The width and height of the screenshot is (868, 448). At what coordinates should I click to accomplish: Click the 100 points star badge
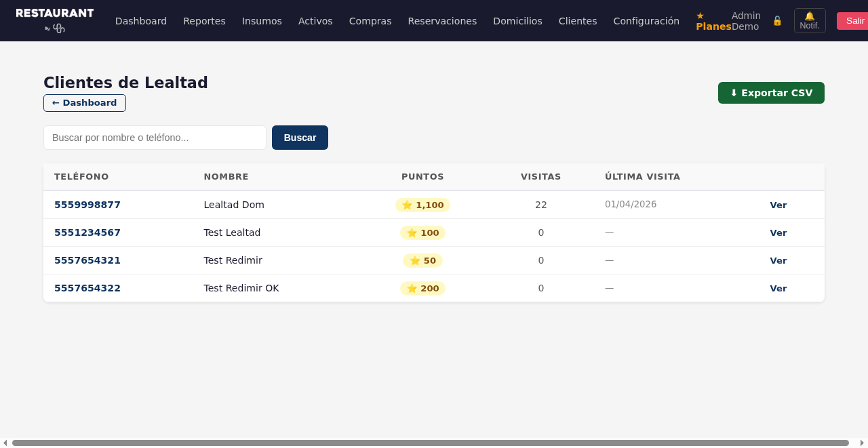(422, 232)
